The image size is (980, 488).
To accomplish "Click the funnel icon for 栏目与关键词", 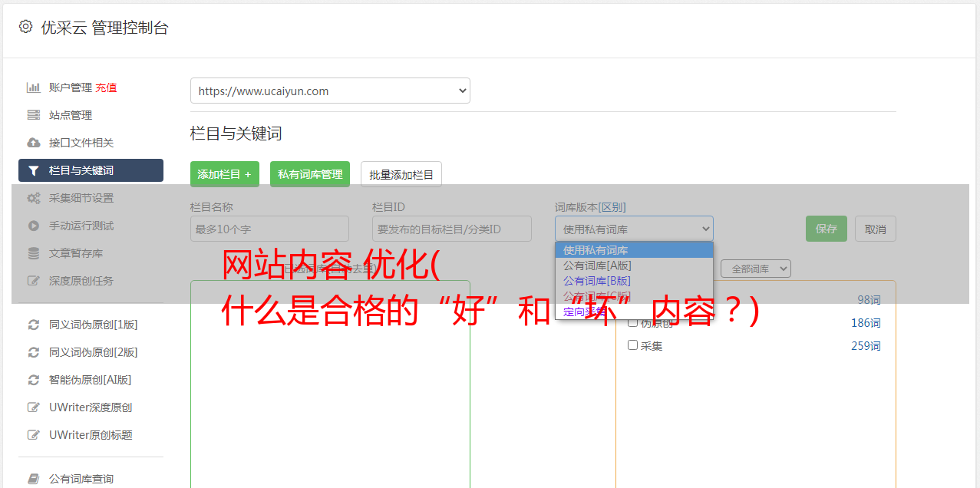I will [x=34, y=170].
